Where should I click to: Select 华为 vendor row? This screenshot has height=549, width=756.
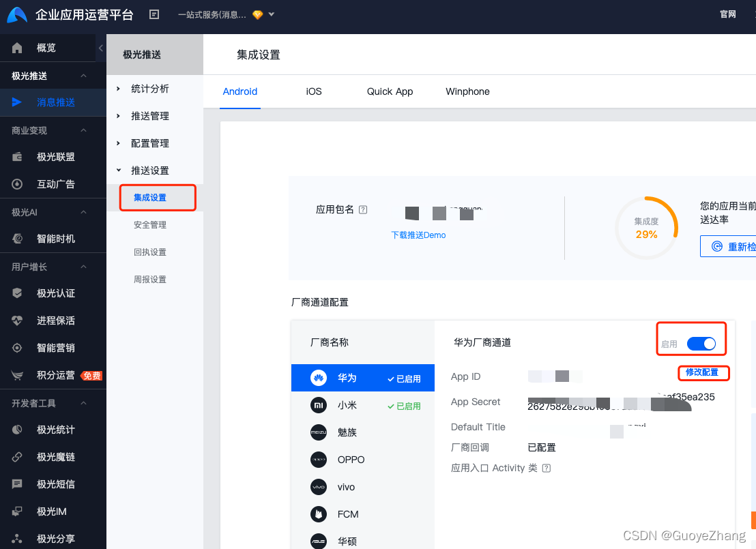click(x=363, y=378)
